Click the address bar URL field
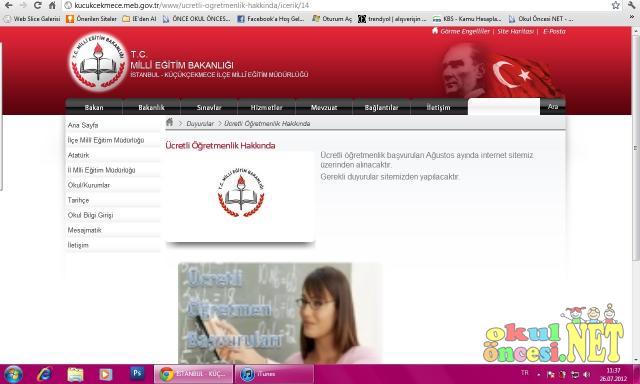 [x=337, y=5]
